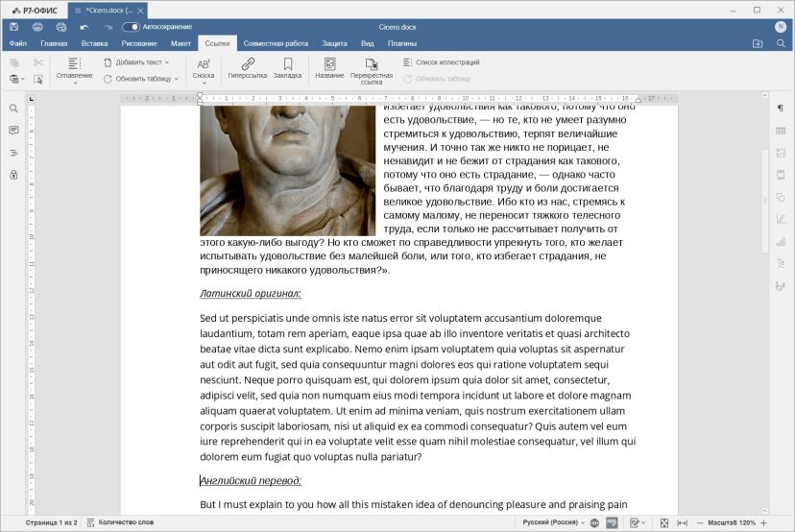Click the Save icon in the title bar
Viewport: 795px width, 532px height.
(x=14, y=27)
